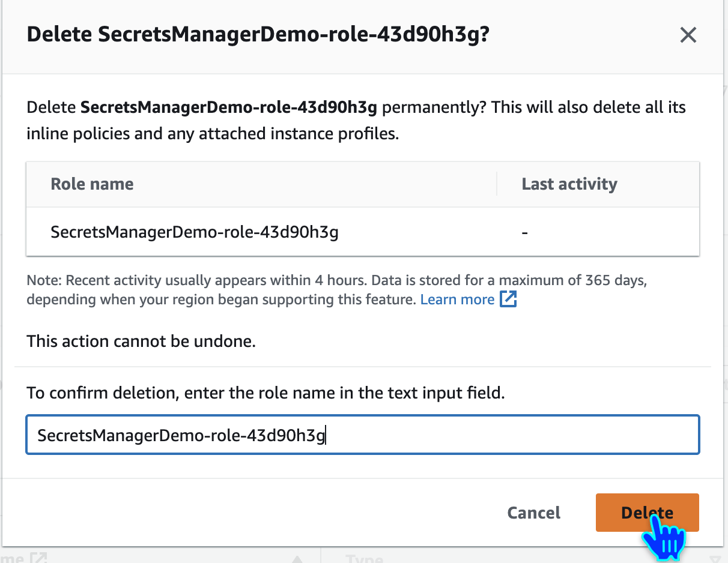Click the Last activity dash cell

point(525,232)
